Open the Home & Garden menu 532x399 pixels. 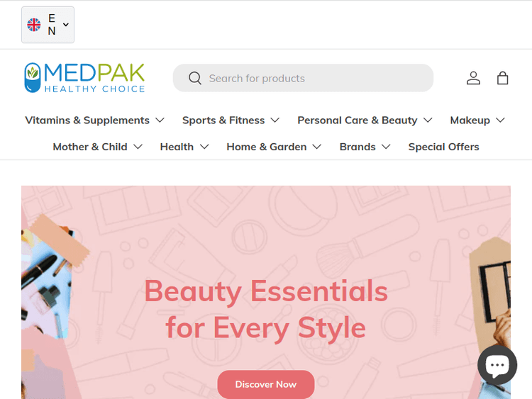(x=274, y=147)
